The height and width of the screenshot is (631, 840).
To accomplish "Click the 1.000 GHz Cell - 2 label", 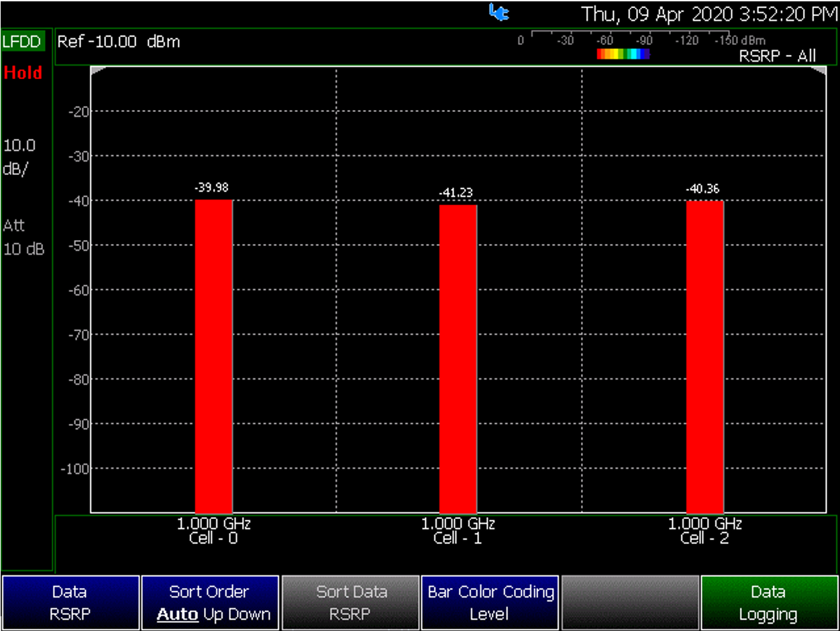I will tap(704, 531).
